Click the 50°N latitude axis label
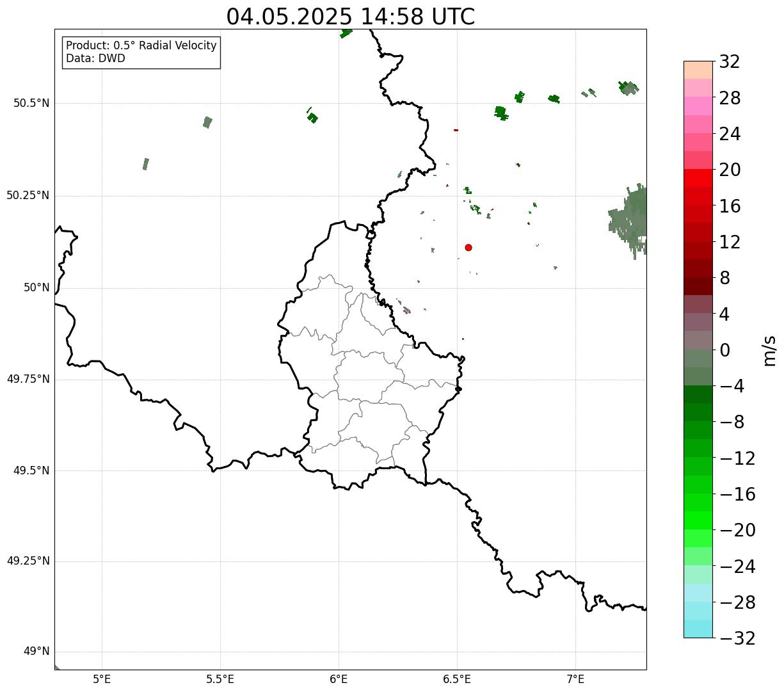The height and width of the screenshot is (692, 784). (x=36, y=287)
